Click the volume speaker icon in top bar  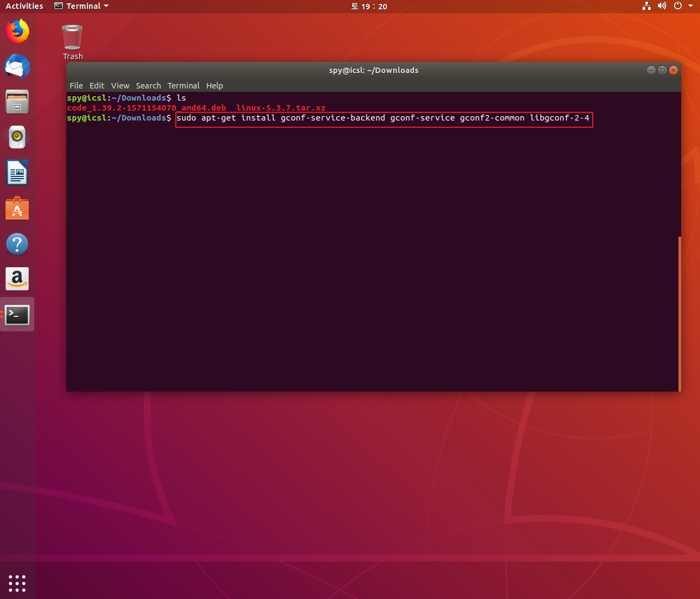coord(662,6)
